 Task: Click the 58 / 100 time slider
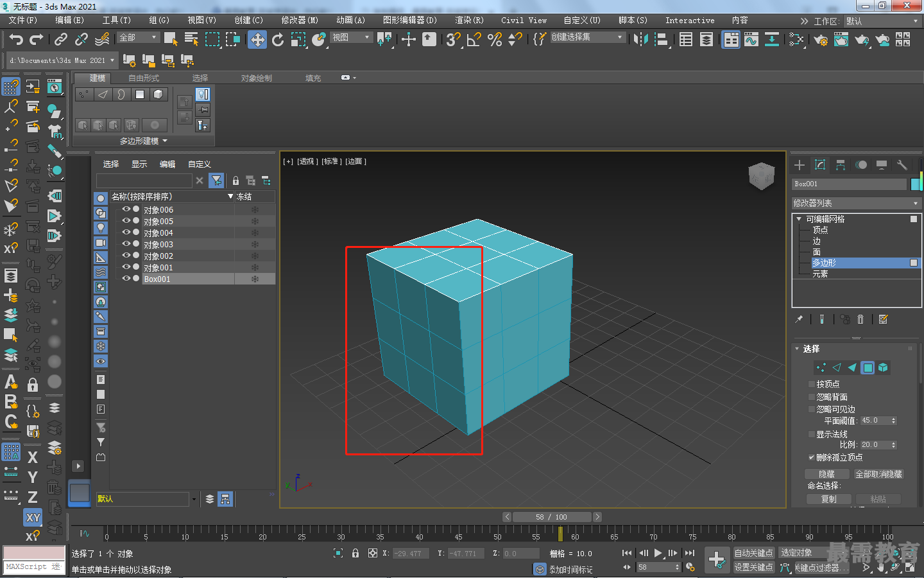(x=552, y=517)
